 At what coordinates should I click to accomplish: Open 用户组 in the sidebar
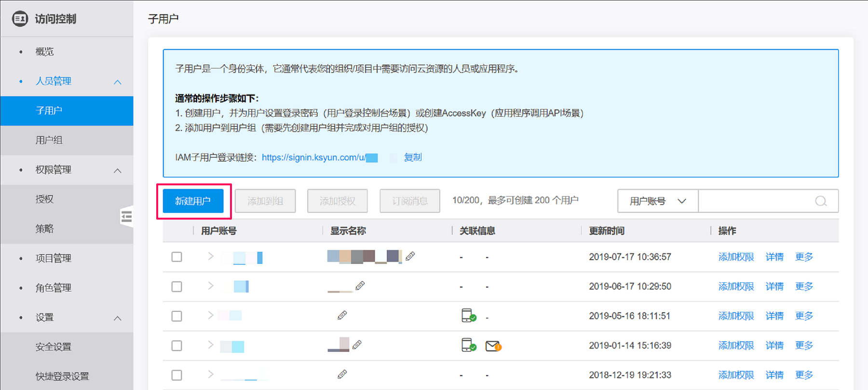(67, 140)
